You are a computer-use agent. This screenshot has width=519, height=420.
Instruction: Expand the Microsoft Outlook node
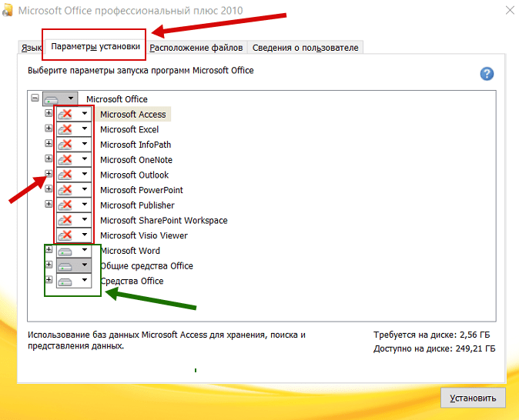point(49,174)
